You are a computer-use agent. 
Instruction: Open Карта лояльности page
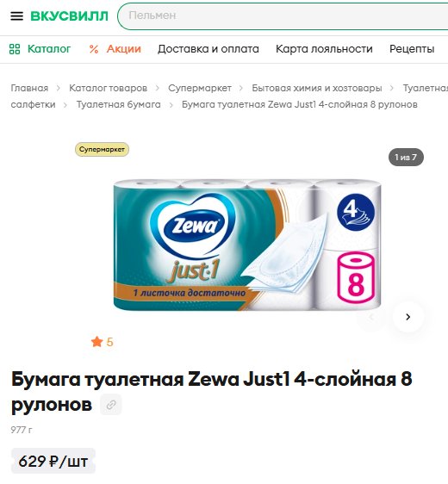[x=324, y=49]
